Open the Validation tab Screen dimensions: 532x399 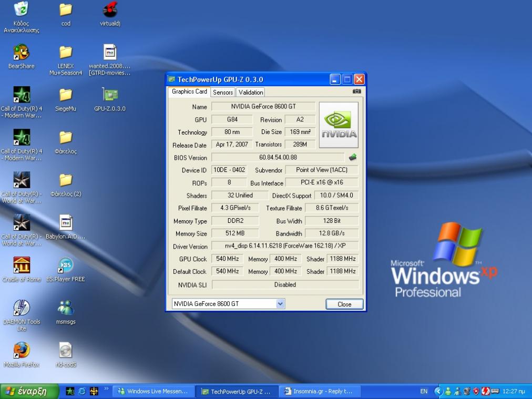[250, 93]
